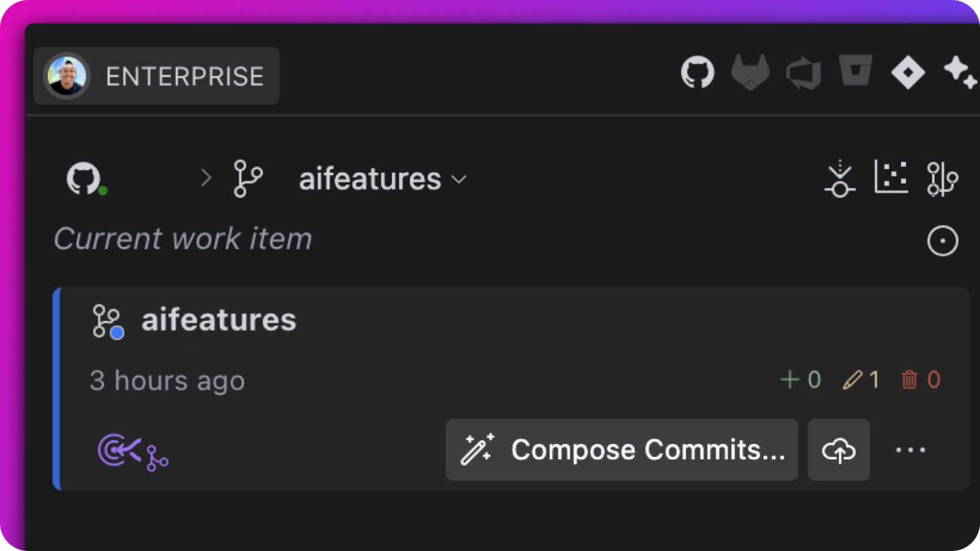Open the more options ellipsis menu
This screenshot has width=980, height=551.
pyautogui.click(x=910, y=450)
